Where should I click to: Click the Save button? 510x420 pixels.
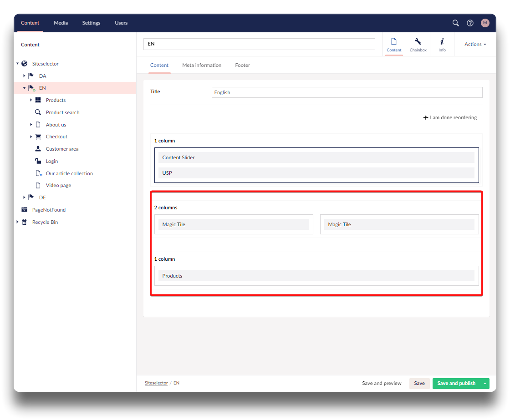click(x=419, y=383)
